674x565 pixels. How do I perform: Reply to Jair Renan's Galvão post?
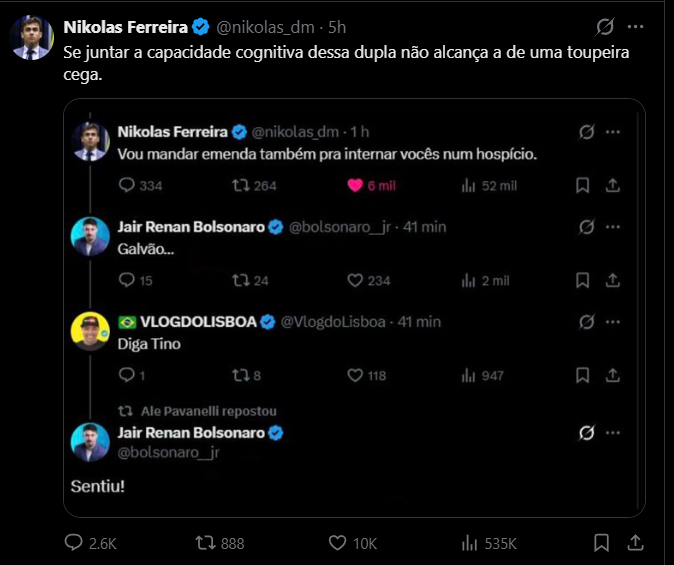[126, 281]
